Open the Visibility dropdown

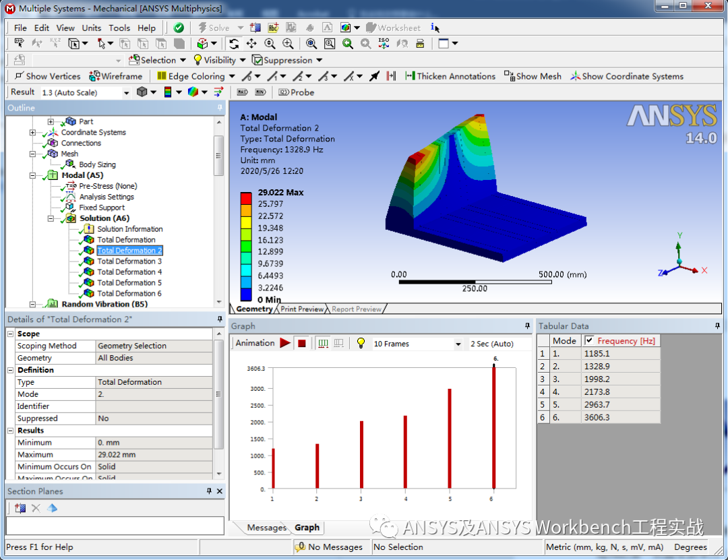click(x=243, y=61)
